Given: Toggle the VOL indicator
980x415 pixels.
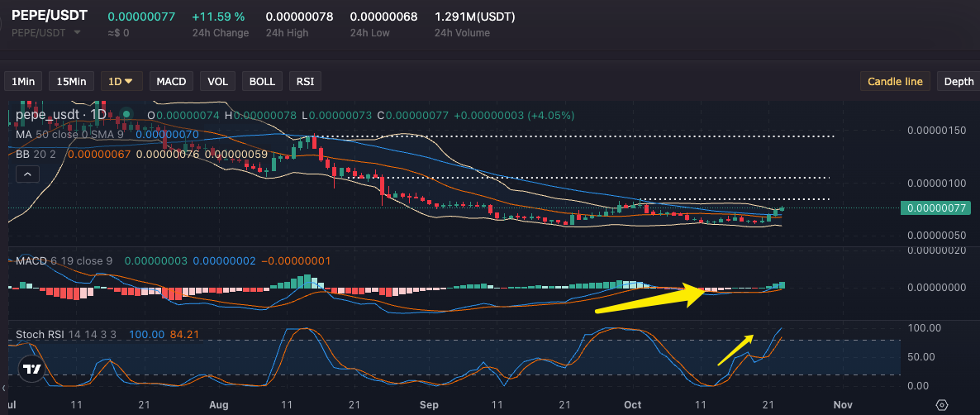Looking at the screenshot, I should point(218,81).
